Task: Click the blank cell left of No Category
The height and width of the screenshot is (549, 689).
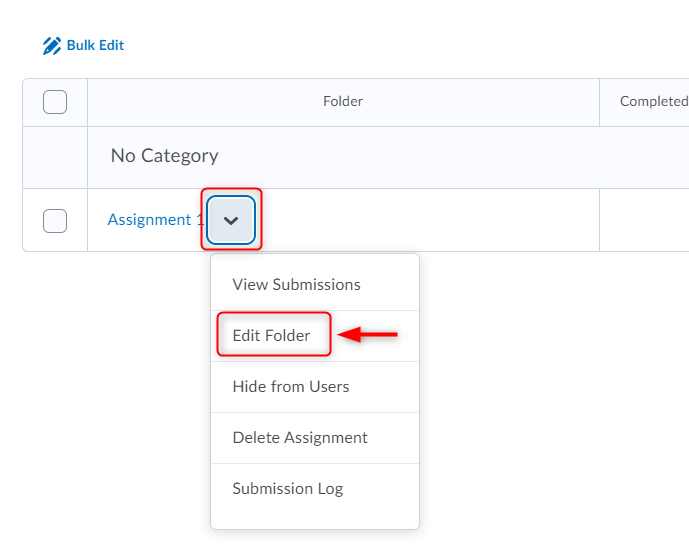Action: [55, 157]
